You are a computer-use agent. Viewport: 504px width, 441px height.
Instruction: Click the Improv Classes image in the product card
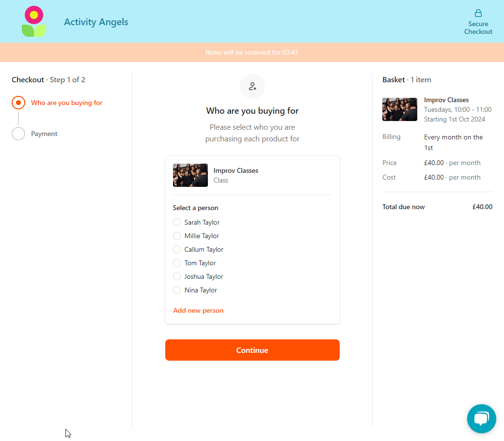pos(190,175)
